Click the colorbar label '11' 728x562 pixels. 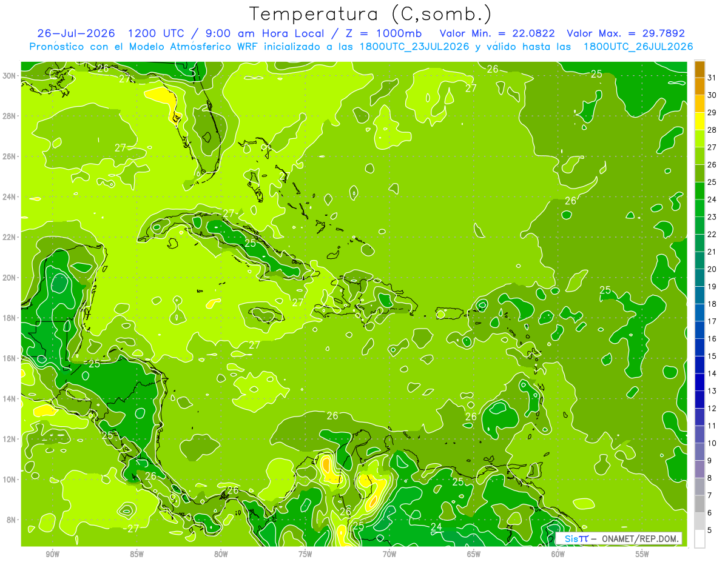[x=712, y=426]
